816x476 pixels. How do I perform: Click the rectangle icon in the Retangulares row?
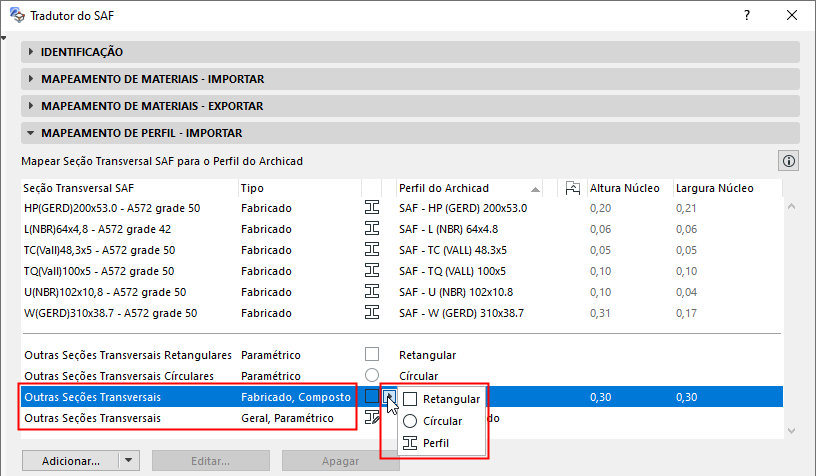(372, 354)
